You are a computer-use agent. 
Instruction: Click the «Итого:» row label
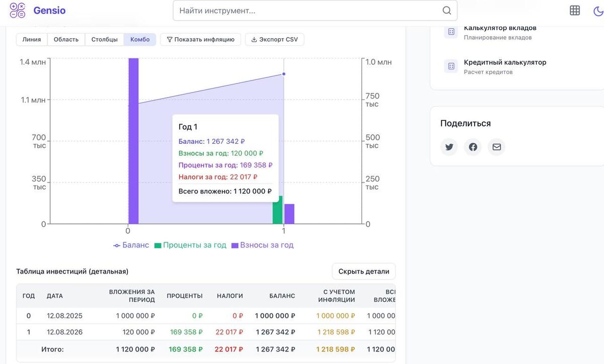(52, 349)
